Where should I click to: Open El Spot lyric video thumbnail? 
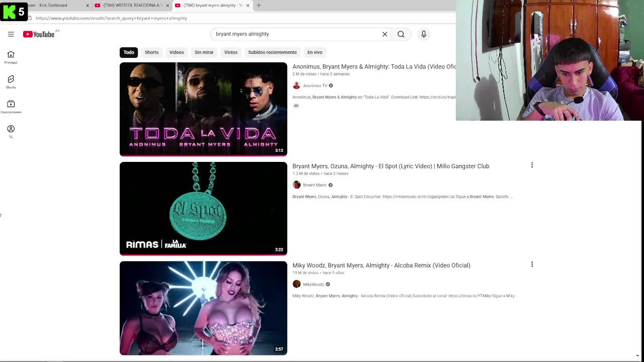coord(203,209)
